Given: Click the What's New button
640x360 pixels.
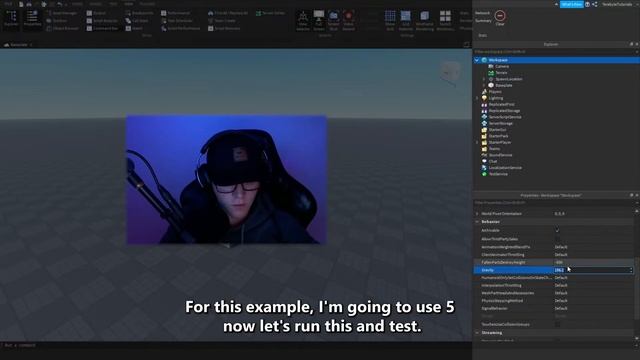Looking at the screenshot, I should point(571,4).
